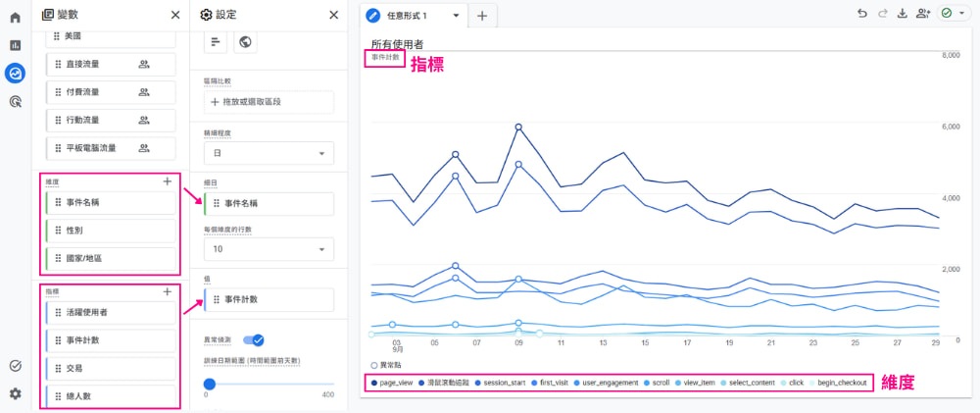This screenshot has height=413, width=980.
Task: Select the 行動流量 segment
Action: [111, 120]
